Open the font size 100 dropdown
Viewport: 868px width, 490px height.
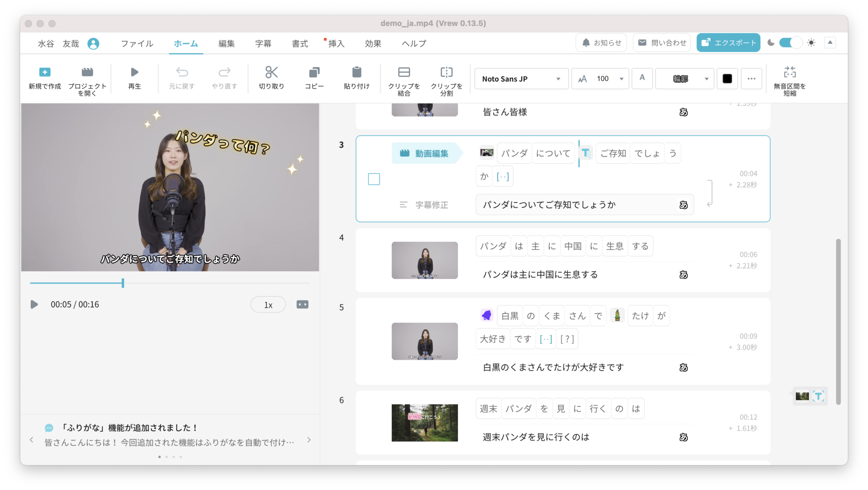point(600,79)
